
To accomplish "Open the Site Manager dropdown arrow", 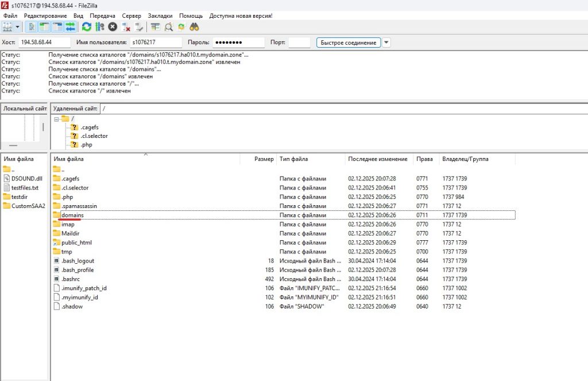I will point(18,27).
